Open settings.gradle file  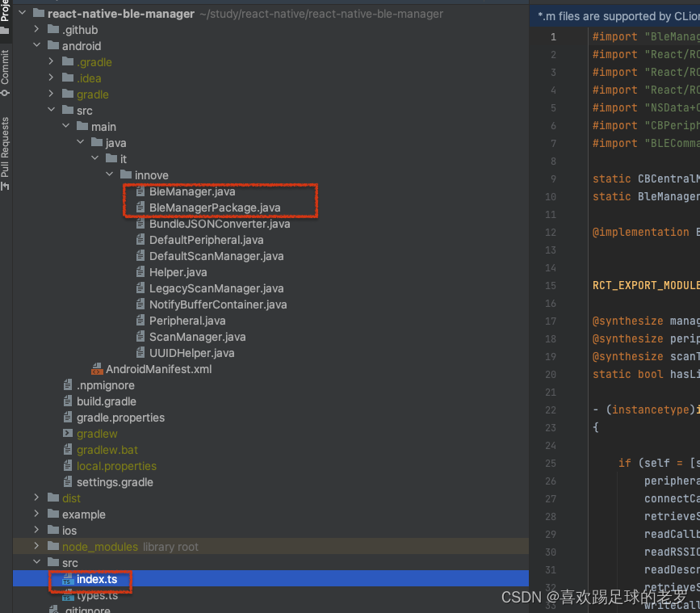115,482
